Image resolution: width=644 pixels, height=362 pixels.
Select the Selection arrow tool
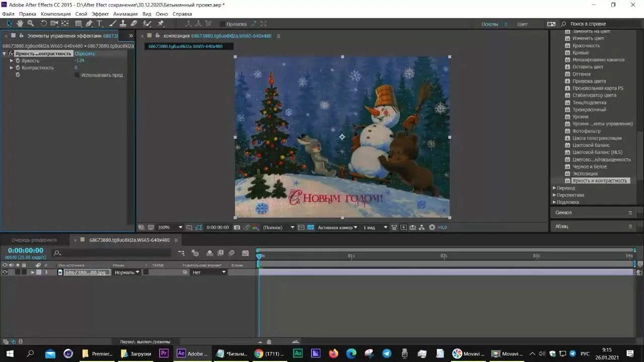(9, 23)
